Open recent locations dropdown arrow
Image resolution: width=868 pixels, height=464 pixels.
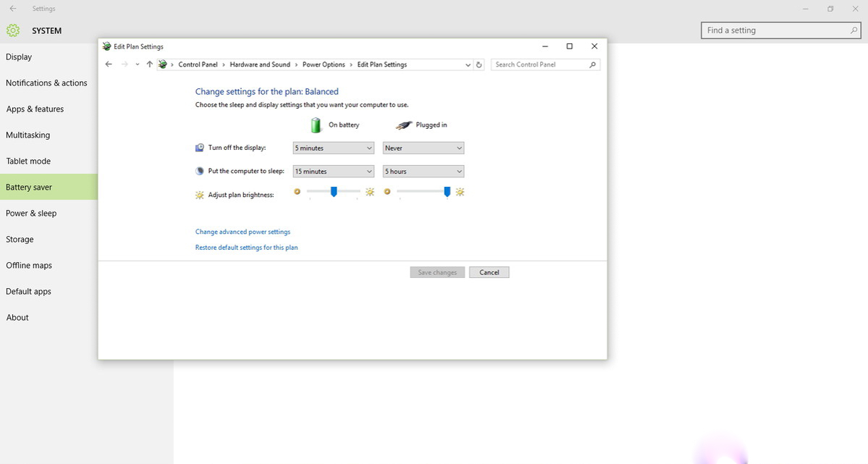(138, 64)
